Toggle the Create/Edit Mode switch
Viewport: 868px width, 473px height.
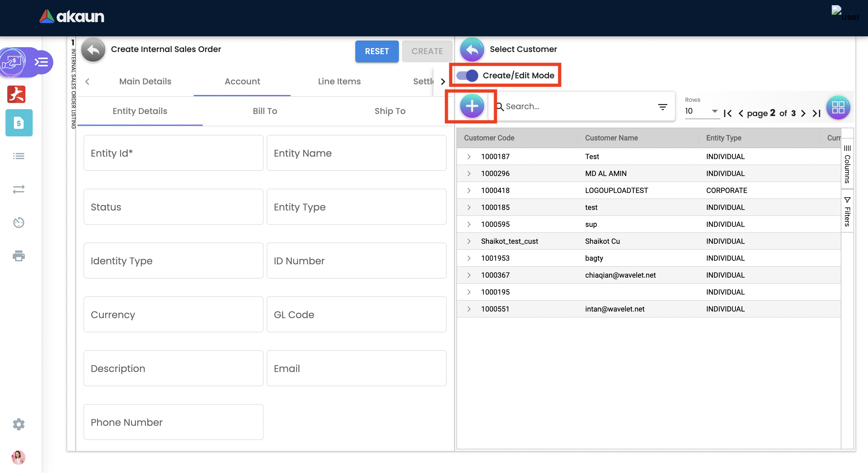pyautogui.click(x=467, y=75)
